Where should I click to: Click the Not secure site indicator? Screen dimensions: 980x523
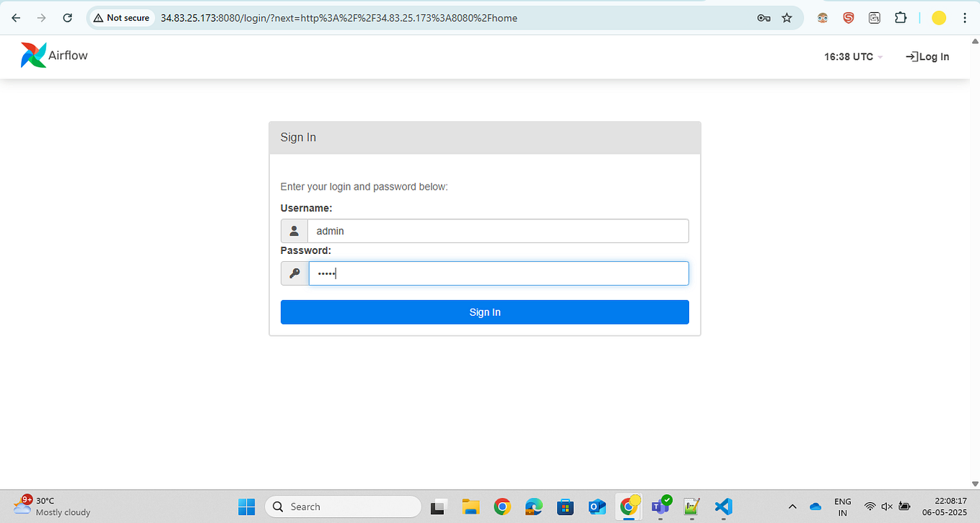(x=121, y=17)
